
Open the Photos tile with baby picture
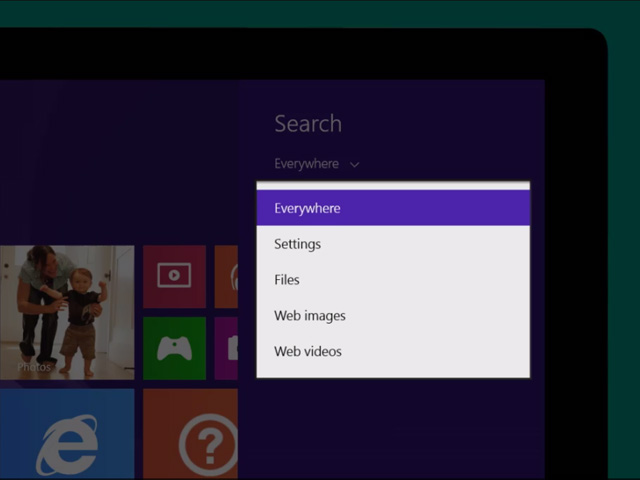tap(67, 312)
